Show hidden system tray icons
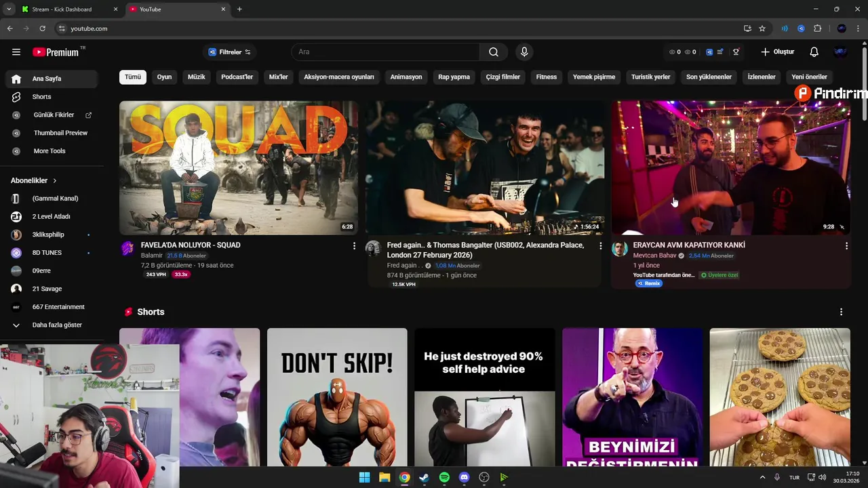 762,477
